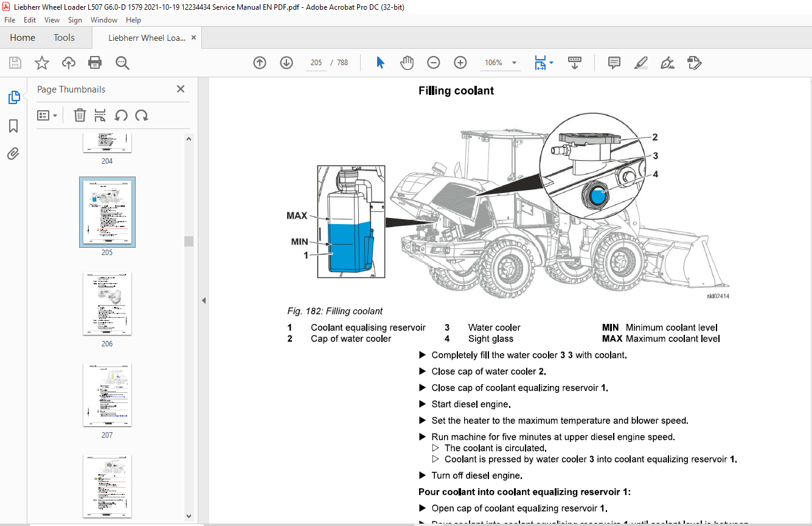Activate the Hand pan tool

coord(407,63)
